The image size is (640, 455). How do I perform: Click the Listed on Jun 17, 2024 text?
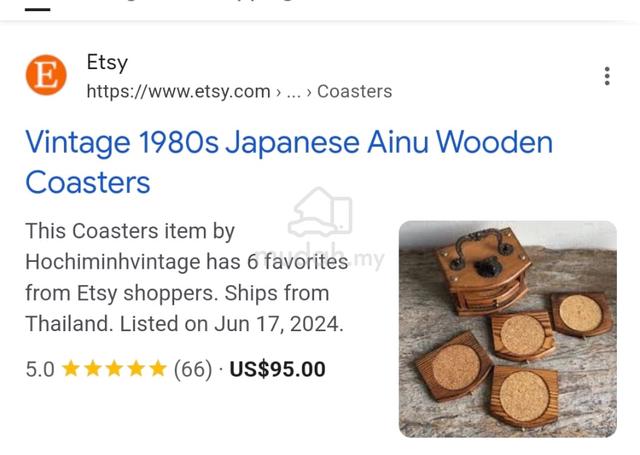tap(231, 324)
